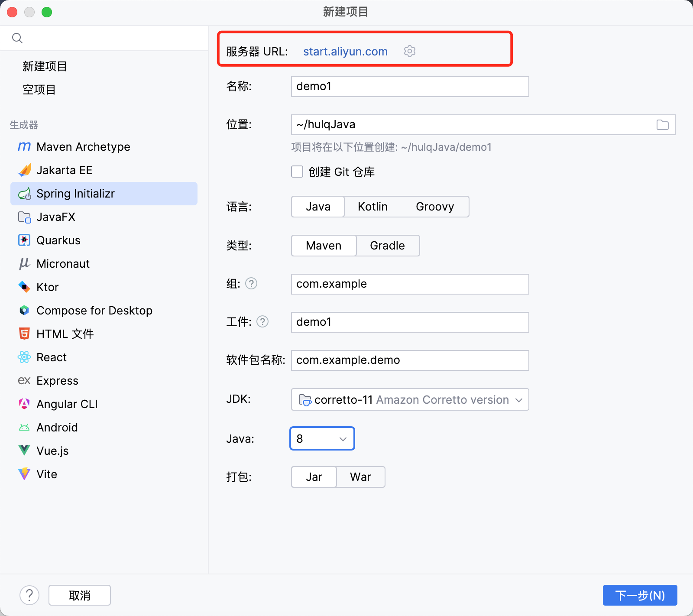
Task: Click the Compose for Desktop icon
Action: pos(24,311)
